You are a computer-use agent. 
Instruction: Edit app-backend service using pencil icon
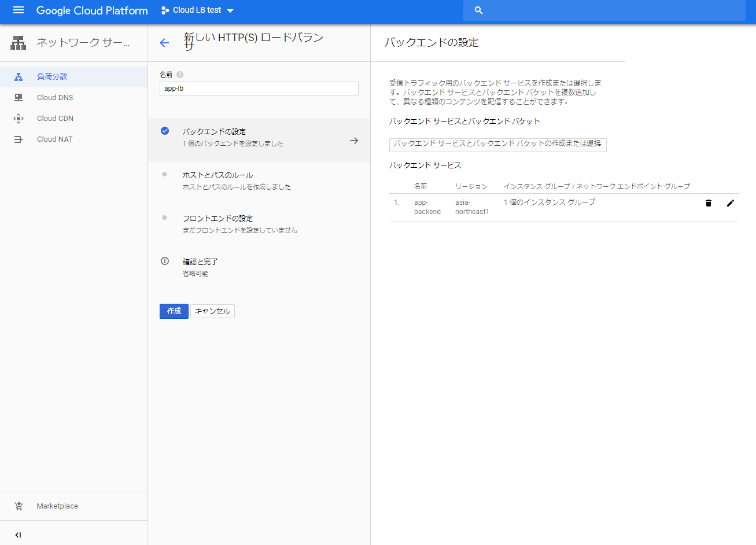731,203
